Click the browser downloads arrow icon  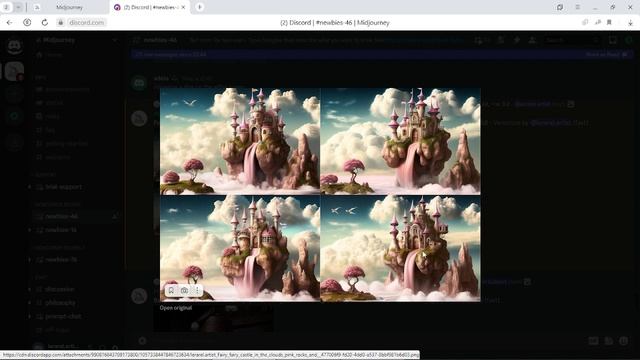(x=630, y=23)
